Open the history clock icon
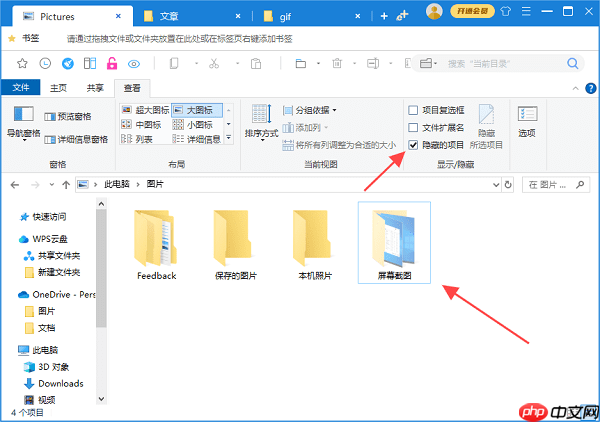The width and height of the screenshot is (600, 422). tap(45, 63)
